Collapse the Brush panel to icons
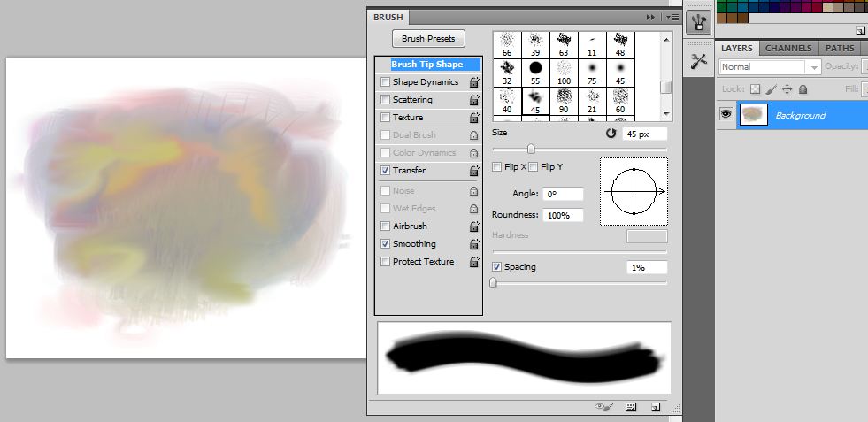 tap(650, 17)
